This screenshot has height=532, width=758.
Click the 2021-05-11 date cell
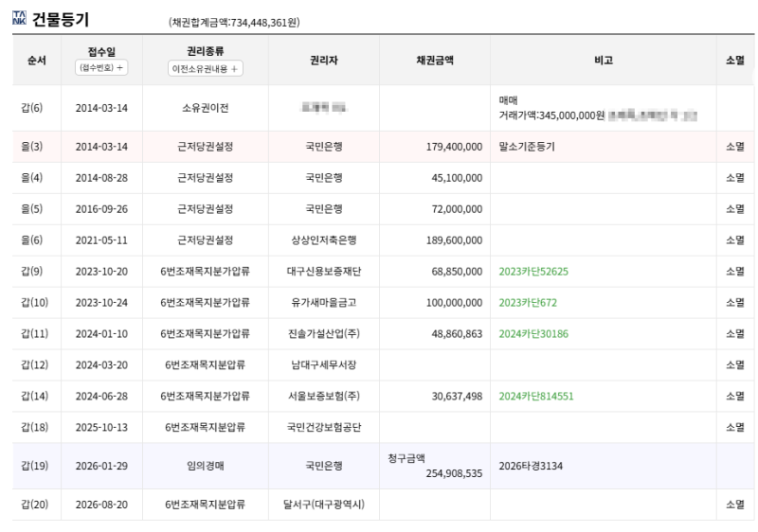[101, 240]
